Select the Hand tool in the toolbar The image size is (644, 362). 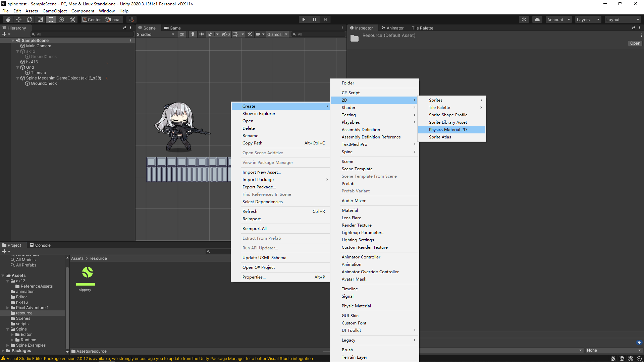pyautogui.click(x=7, y=19)
